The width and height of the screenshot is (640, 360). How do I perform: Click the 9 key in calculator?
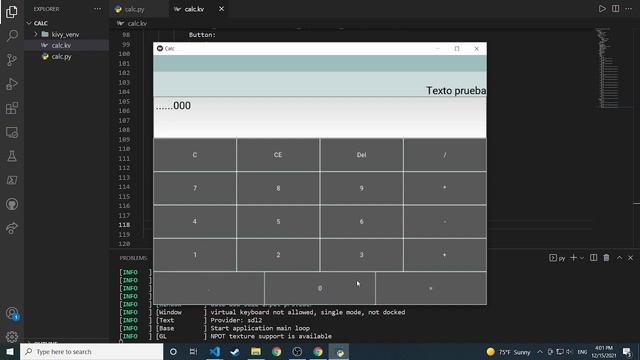pos(361,188)
